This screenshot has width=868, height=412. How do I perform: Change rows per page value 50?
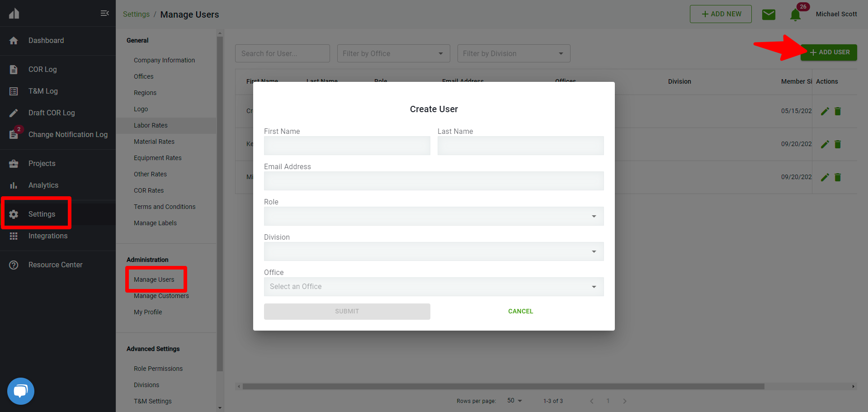point(514,401)
